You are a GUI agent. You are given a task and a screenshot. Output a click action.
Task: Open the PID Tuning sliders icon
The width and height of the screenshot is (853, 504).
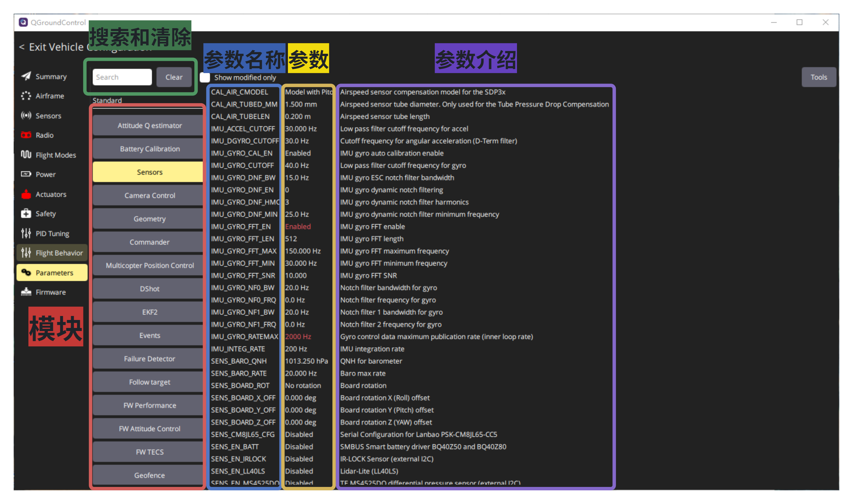[x=26, y=233]
